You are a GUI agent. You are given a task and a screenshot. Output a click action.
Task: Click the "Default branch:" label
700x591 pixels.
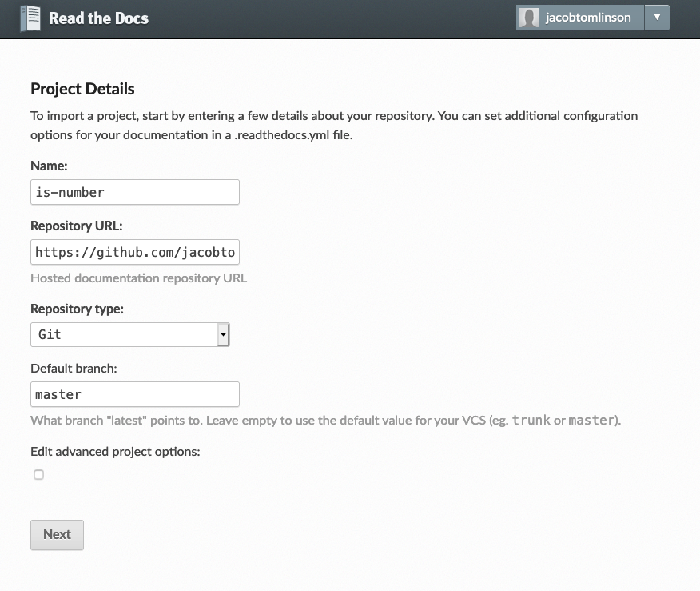coord(74,369)
